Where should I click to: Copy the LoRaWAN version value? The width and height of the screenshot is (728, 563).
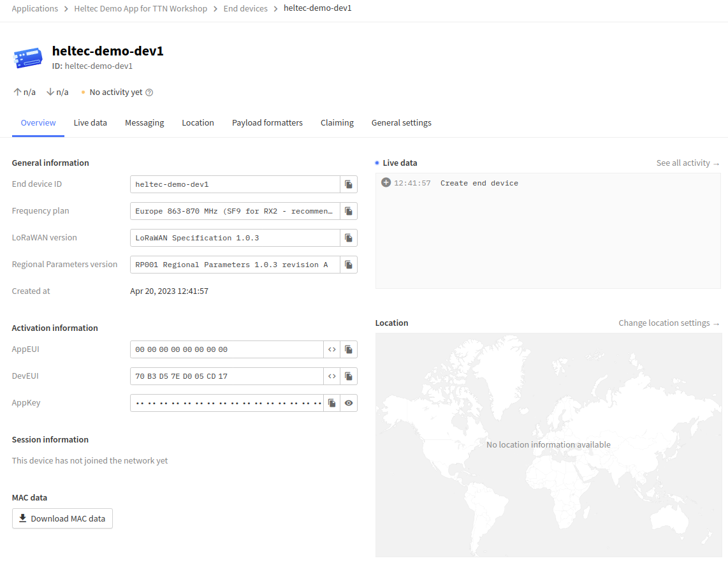click(x=349, y=238)
